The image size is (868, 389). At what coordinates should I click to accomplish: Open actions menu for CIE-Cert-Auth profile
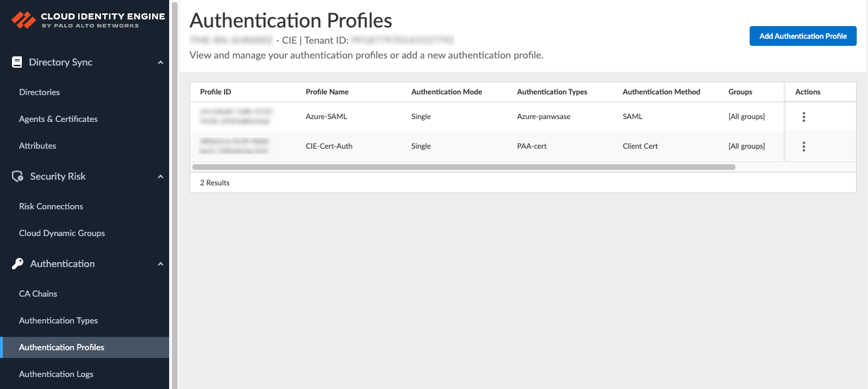tap(804, 147)
